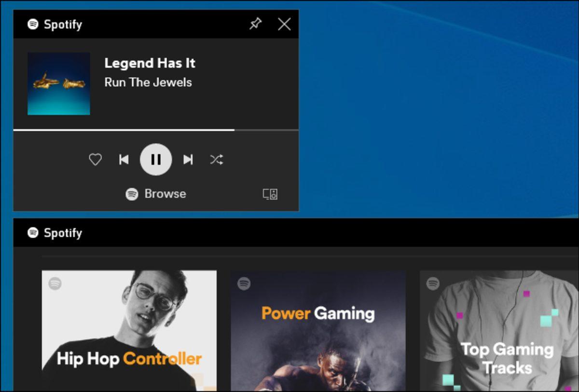This screenshot has height=392, width=579.
Task: Skip to the next track
Action: pyautogui.click(x=188, y=160)
